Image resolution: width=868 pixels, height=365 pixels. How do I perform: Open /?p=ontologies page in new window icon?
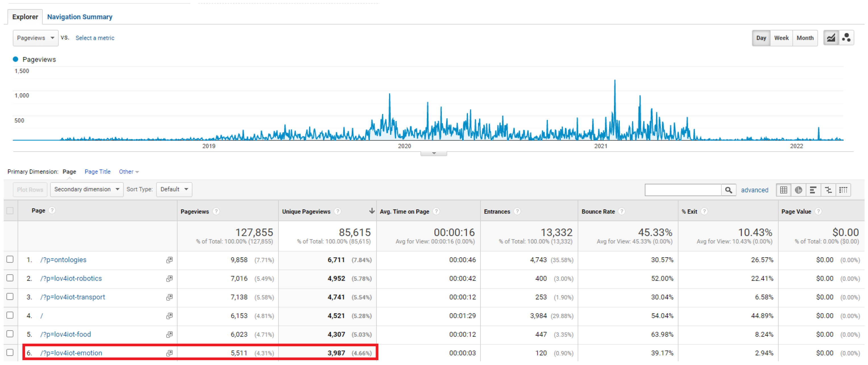(170, 260)
